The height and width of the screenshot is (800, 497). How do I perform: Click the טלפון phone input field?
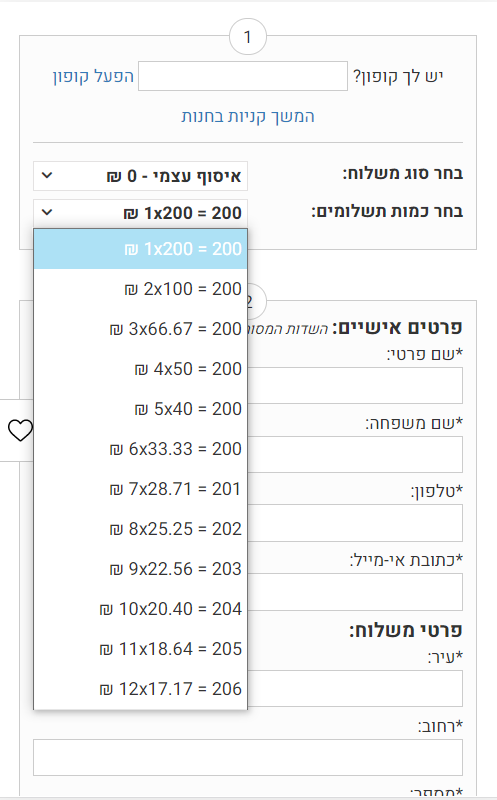355,523
